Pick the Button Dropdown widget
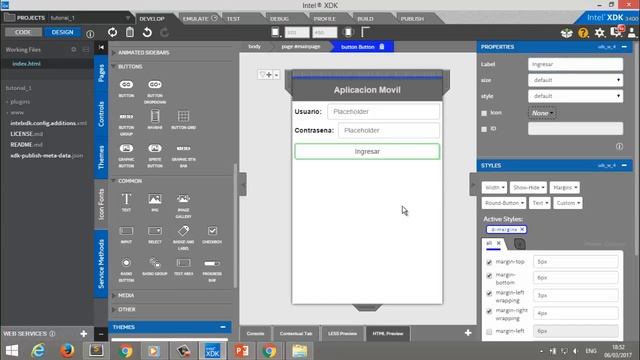Viewport: 640px width, 360px height. tap(155, 91)
